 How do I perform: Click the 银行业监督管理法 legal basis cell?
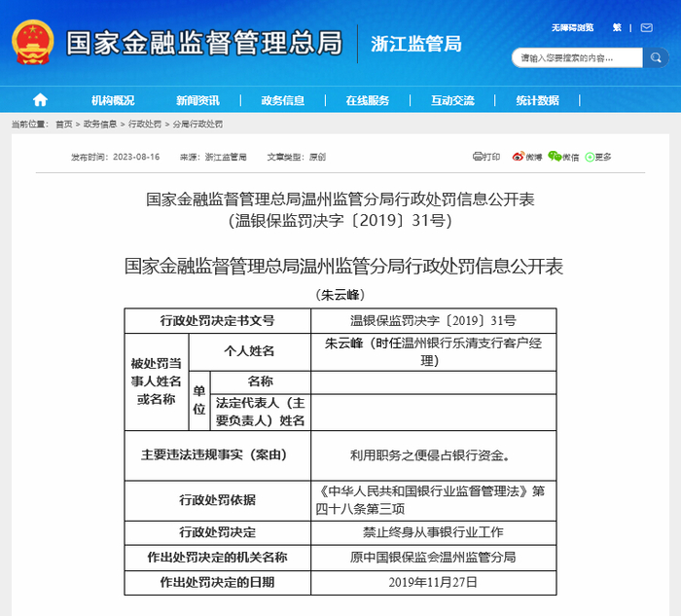pyautogui.click(x=434, y=500)
